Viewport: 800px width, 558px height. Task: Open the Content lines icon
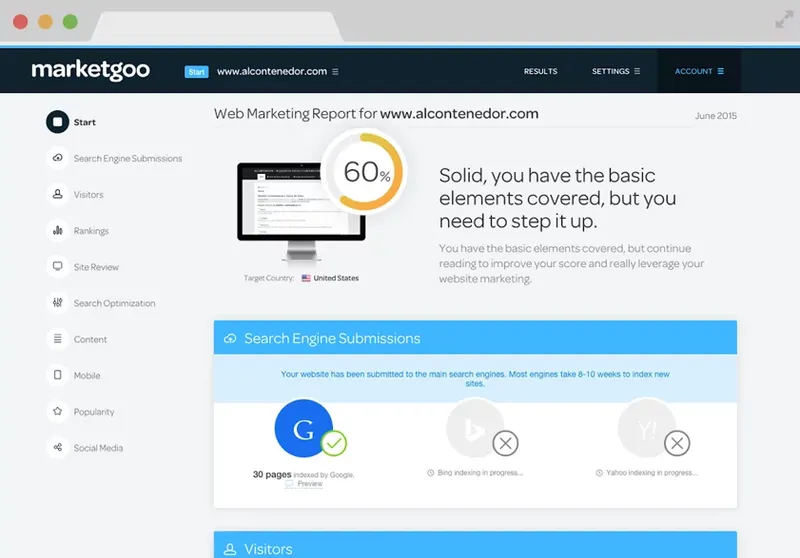58,339
